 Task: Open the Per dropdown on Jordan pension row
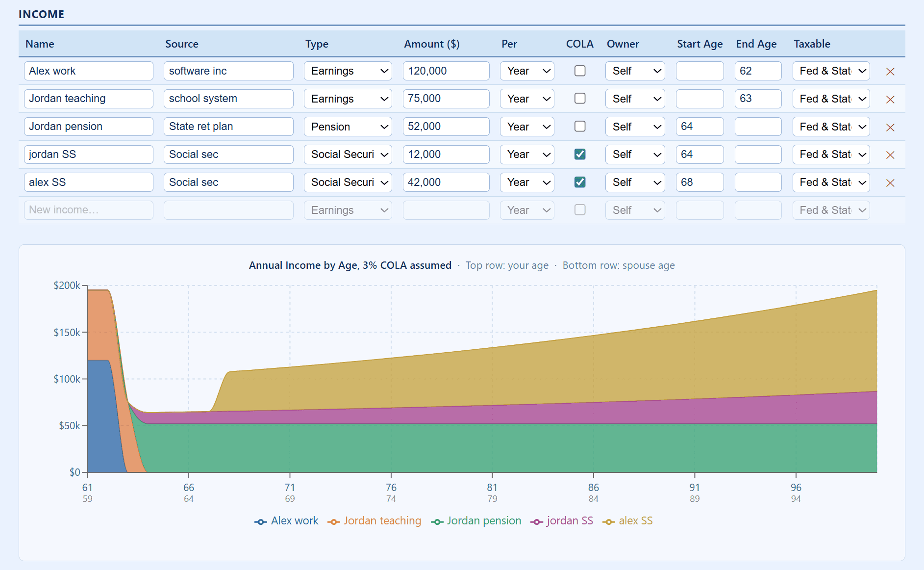coord(526,127)
